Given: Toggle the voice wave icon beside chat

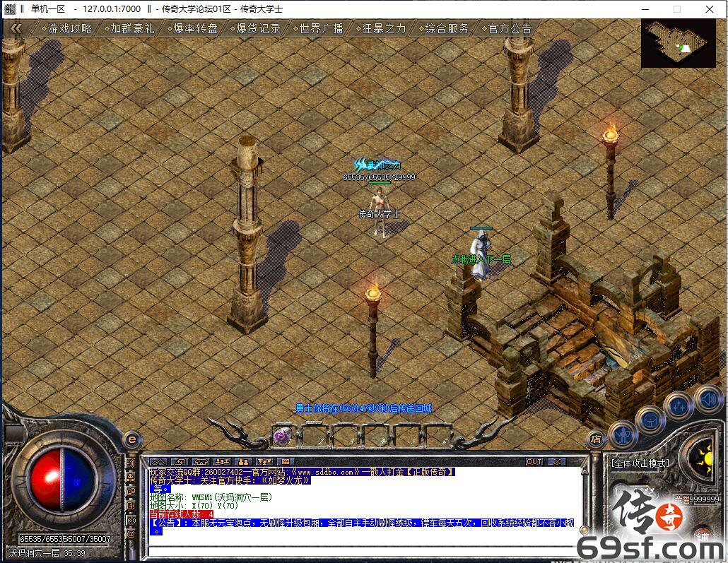Looking at the screenshot, I should coord(131,463).
